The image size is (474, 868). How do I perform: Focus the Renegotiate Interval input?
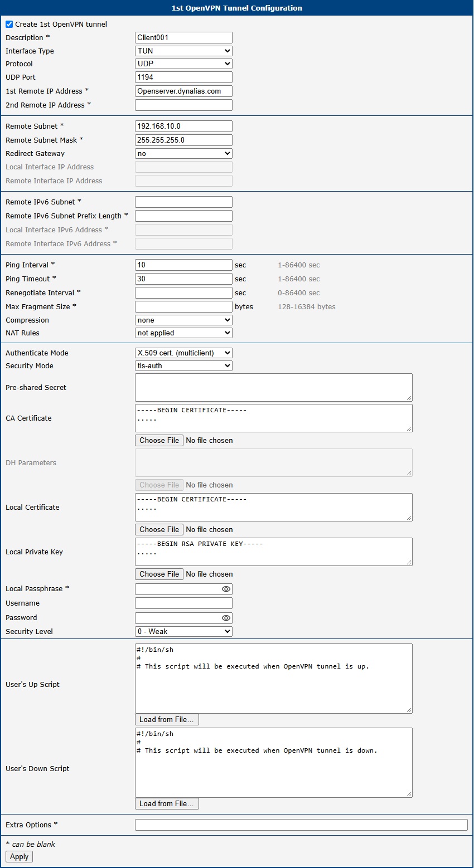(183, 292)
